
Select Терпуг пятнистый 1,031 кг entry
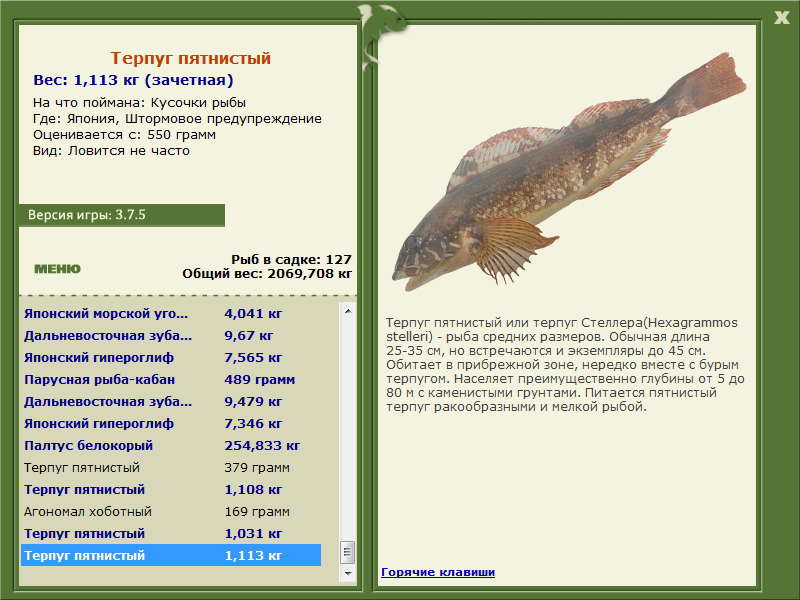click(170, 533)
